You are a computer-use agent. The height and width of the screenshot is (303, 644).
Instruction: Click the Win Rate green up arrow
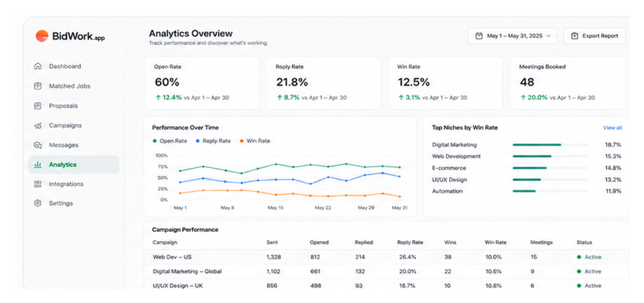(x=401, y=98)
